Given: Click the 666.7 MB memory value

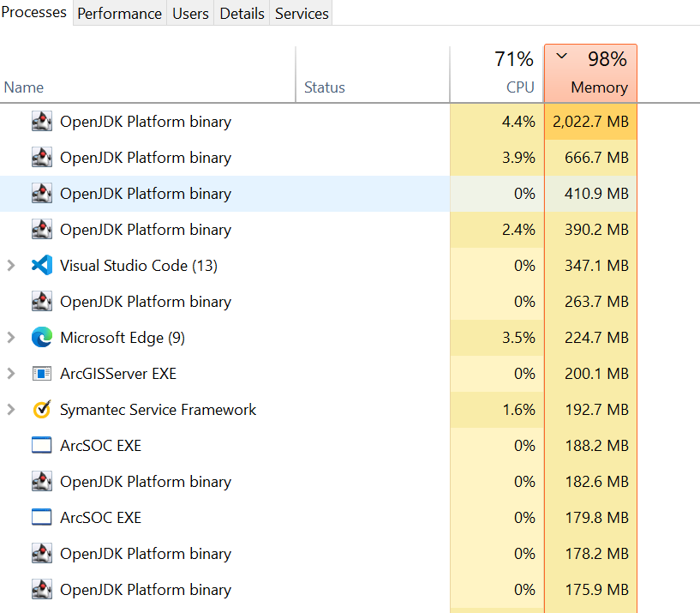Looking at the screenshot, I should [x=596, y=158].
